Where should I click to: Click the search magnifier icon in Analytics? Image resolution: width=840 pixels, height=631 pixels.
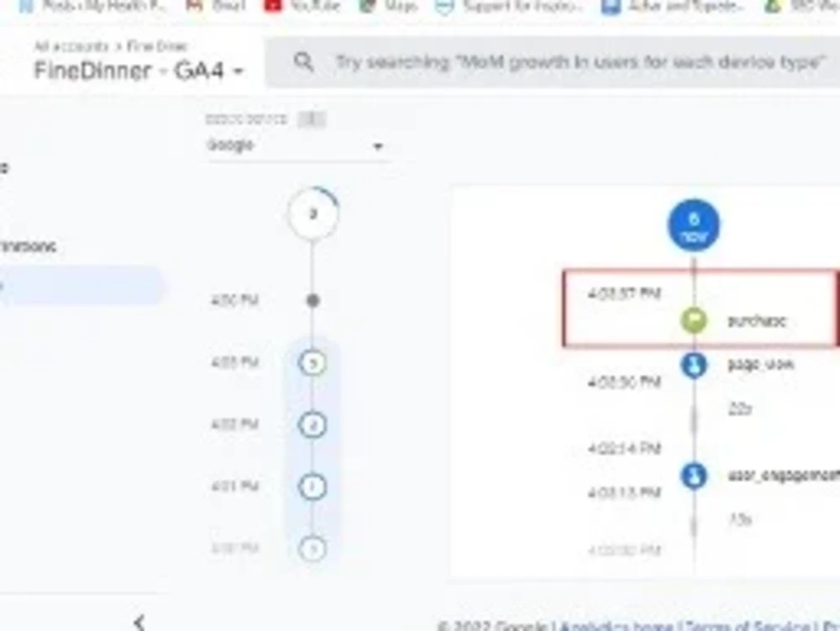303,62
